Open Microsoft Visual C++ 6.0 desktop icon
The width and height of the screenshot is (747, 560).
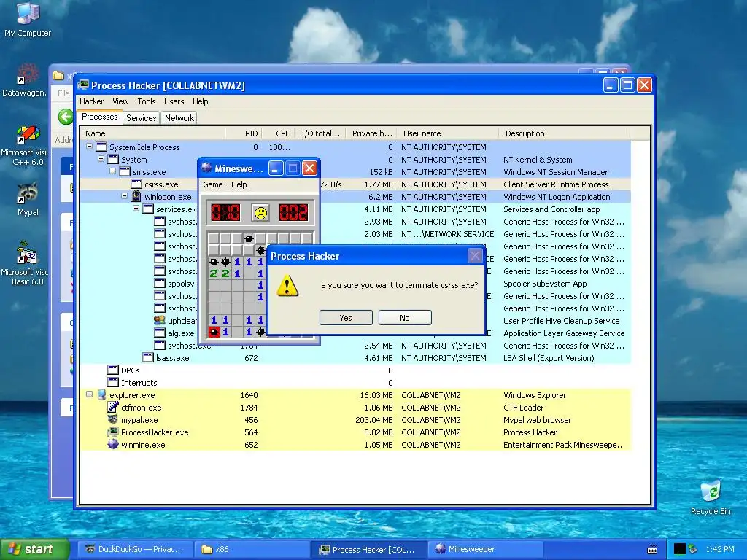pos(24,145)
